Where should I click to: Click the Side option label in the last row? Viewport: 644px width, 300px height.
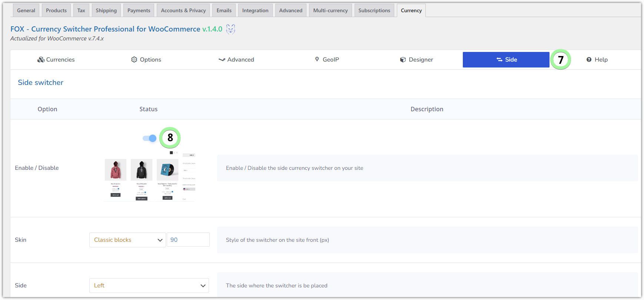(21, 286)
